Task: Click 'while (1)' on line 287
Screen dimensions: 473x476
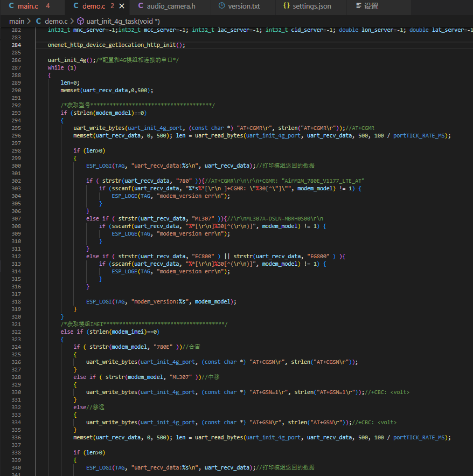Action: click(x=62, y=68)
